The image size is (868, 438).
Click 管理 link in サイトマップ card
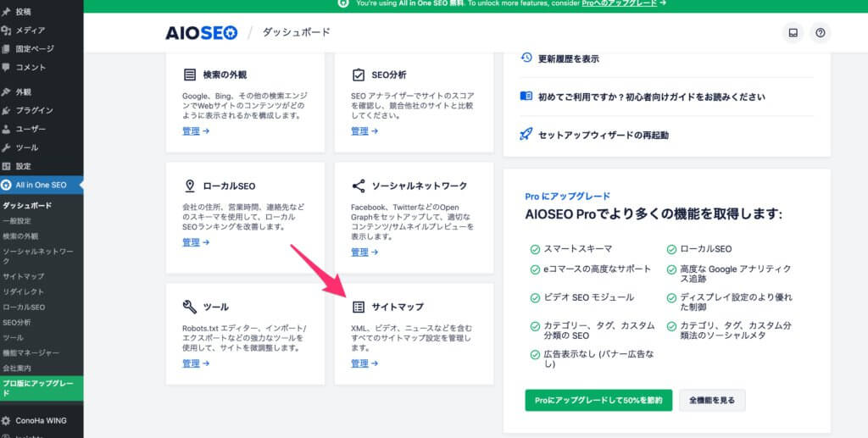click(364, 363)
